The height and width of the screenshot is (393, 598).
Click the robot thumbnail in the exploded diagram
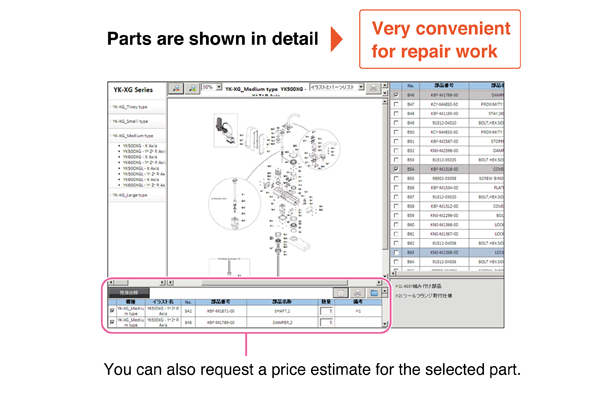pos(226,130)
